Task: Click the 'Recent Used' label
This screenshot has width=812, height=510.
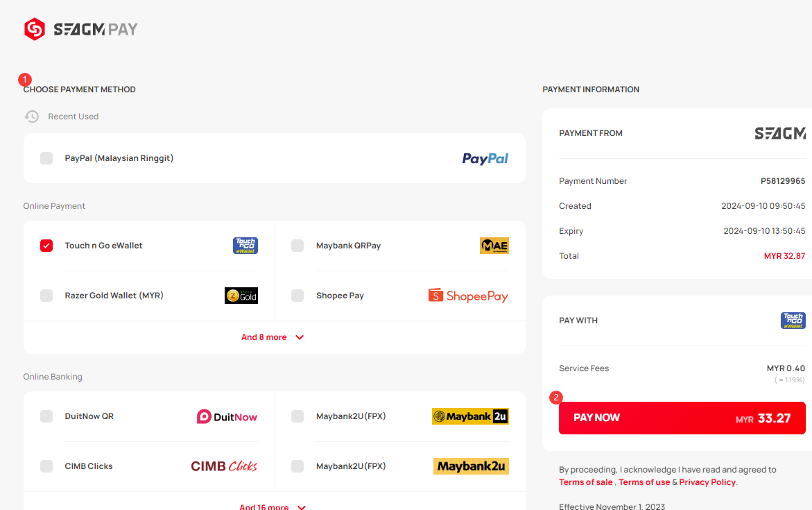Action: [74, 117]
